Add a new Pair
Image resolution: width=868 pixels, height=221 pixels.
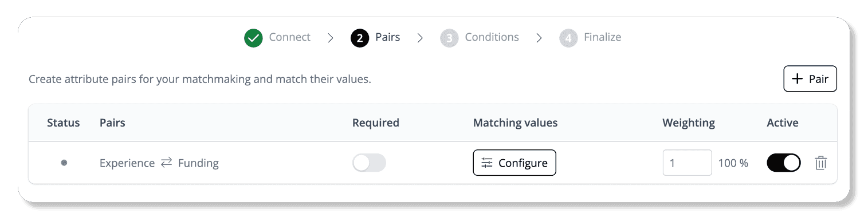(x=810, y=79)
